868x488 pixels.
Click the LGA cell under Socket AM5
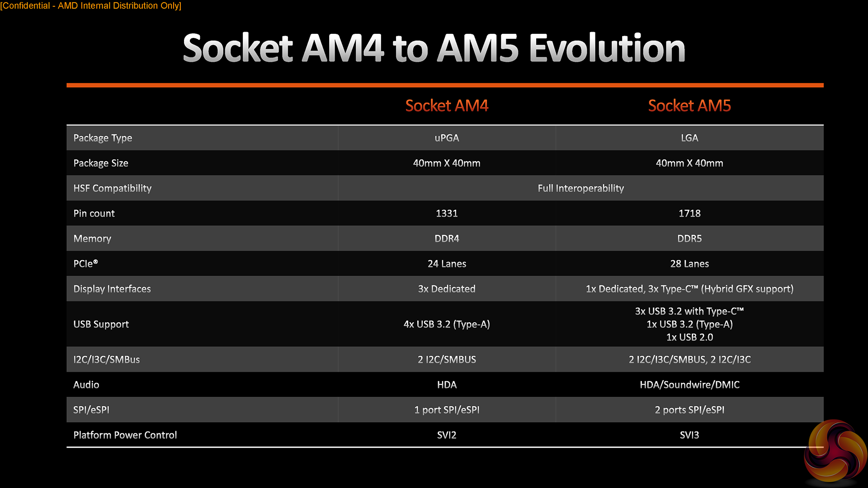coord(689,138)
